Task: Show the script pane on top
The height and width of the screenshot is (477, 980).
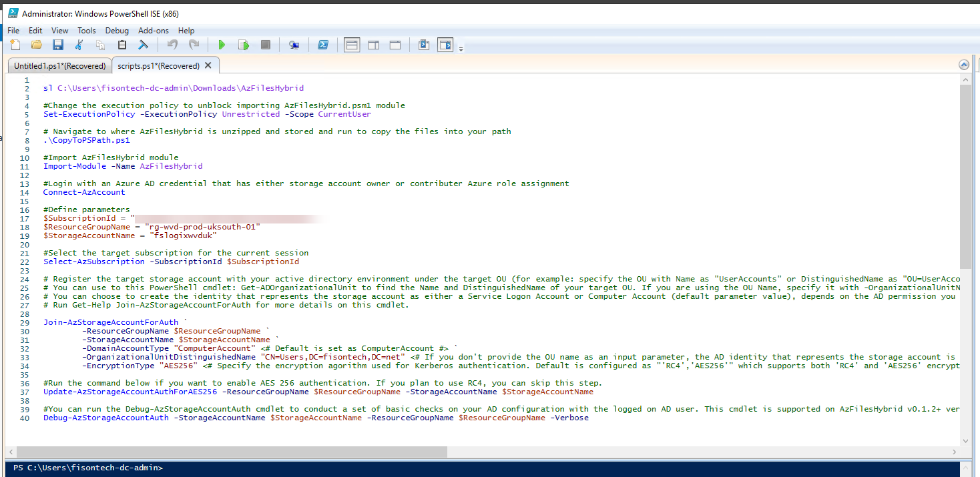Action: coord(352,45)
